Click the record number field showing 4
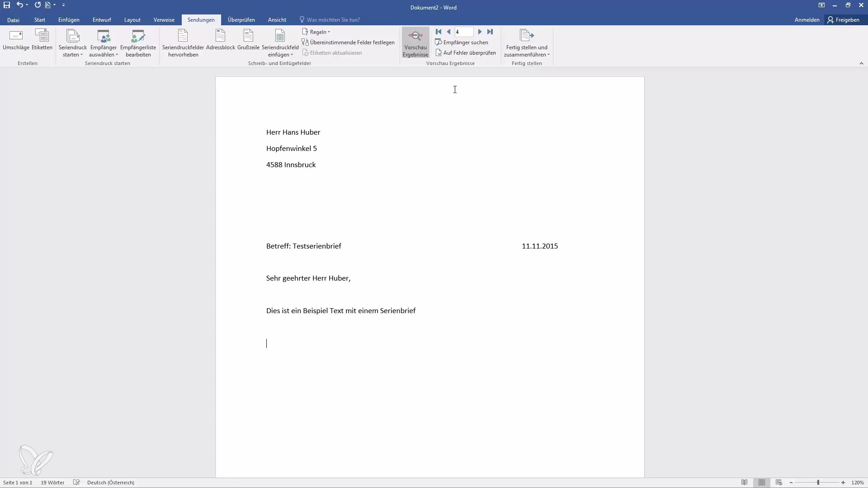The height and width of the screenshot is (488, 868). tap(464, 32)
